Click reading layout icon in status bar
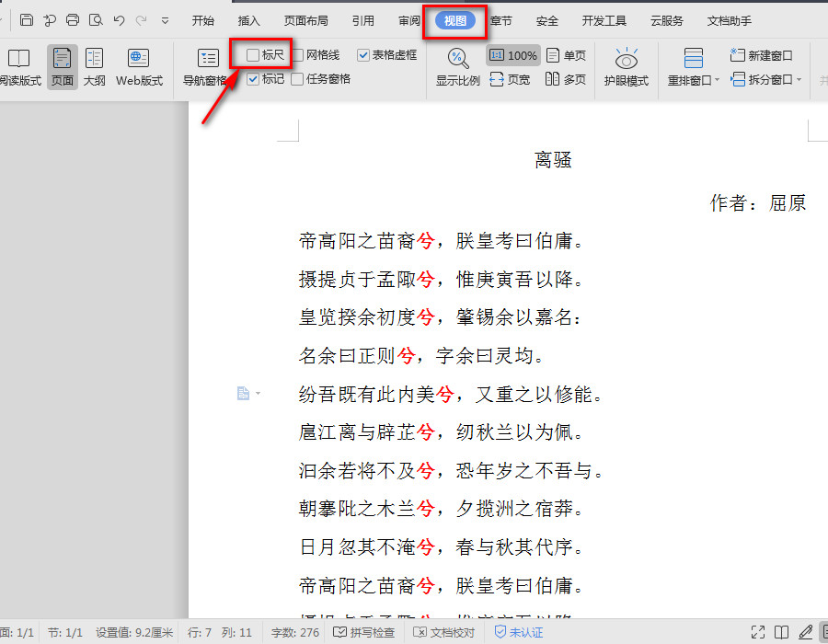Viewport: 828px width, 644px height. [x=781, y=632]
